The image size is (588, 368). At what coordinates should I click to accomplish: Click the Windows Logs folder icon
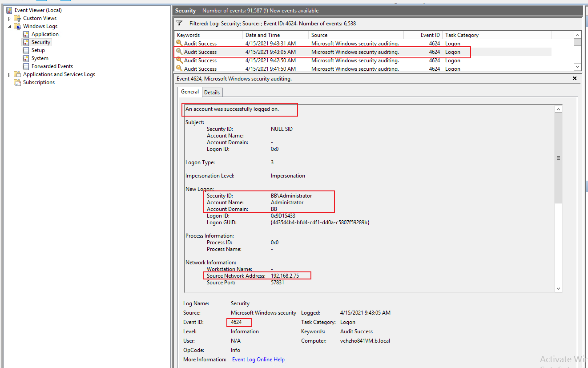point(17,26)
